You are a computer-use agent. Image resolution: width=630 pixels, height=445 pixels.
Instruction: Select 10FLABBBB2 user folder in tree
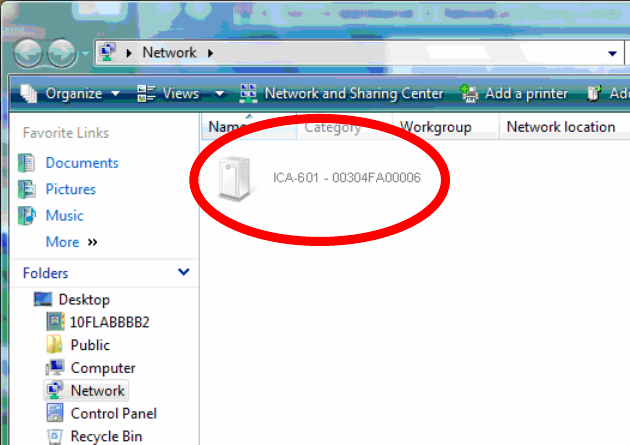coord(109,322)
